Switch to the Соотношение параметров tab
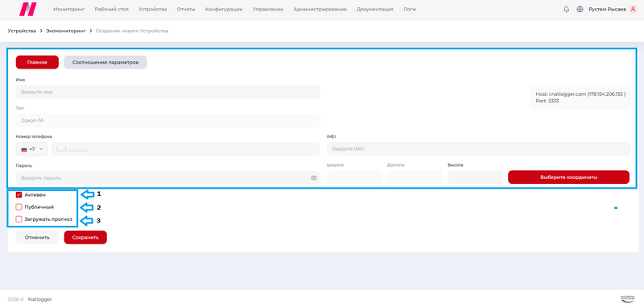Viewport: 644px width, 308px height. pos(105,63)
